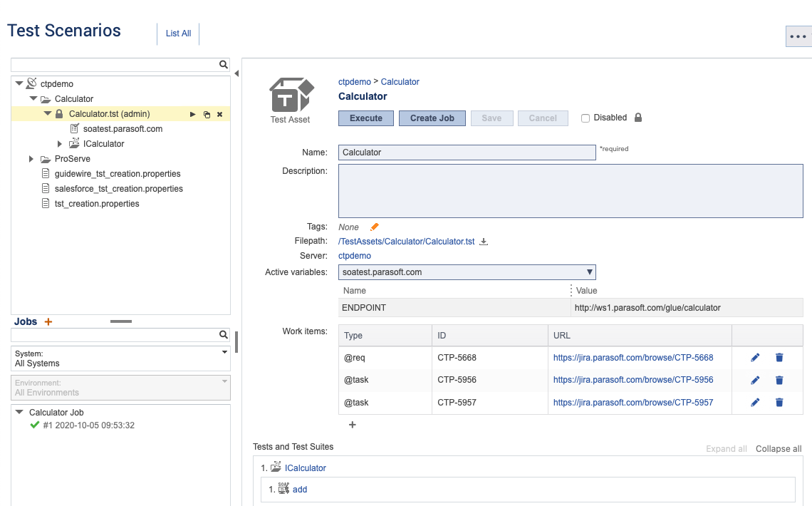This screenshot has height=506, width=812.
Task: Select salesforce_tst_creation.properties in tree
Action: click(118, 189)
